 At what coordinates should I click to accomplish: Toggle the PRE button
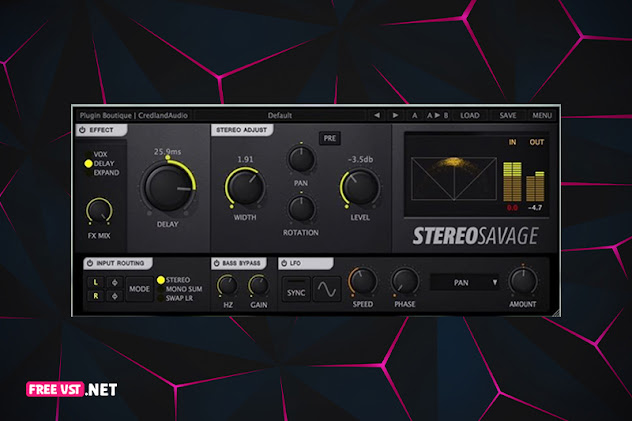[x=330, y=138]
